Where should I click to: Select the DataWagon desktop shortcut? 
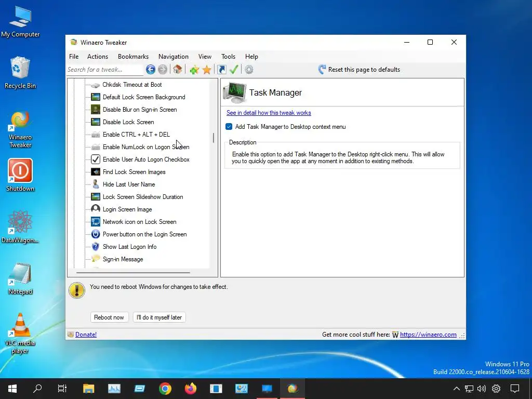tap(20, 227)
